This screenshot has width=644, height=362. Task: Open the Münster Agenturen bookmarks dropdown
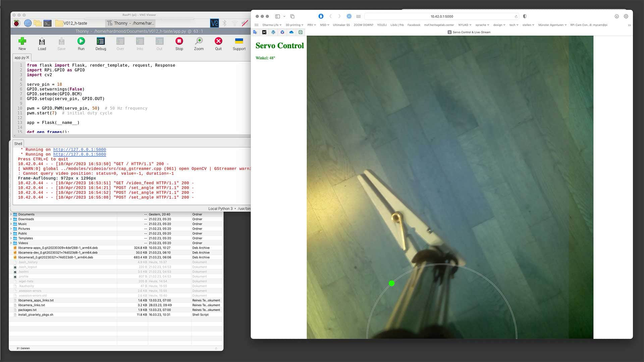click(552, 25)
